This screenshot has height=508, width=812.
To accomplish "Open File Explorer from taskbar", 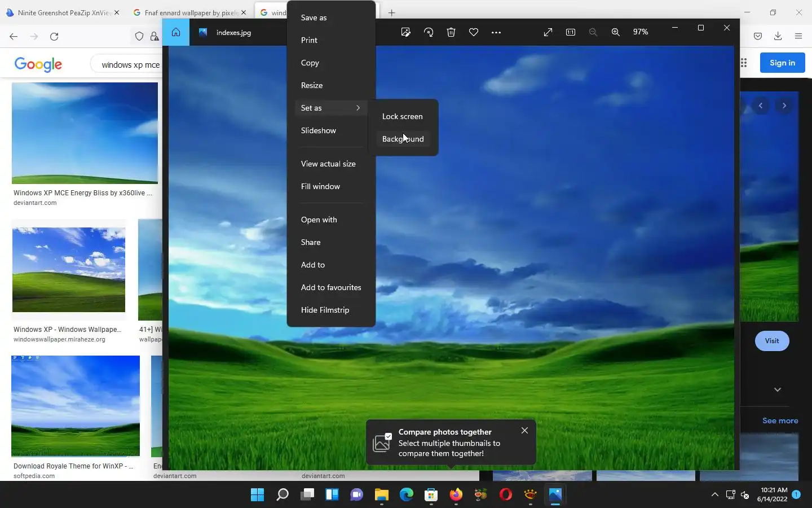I will point(382,495).
